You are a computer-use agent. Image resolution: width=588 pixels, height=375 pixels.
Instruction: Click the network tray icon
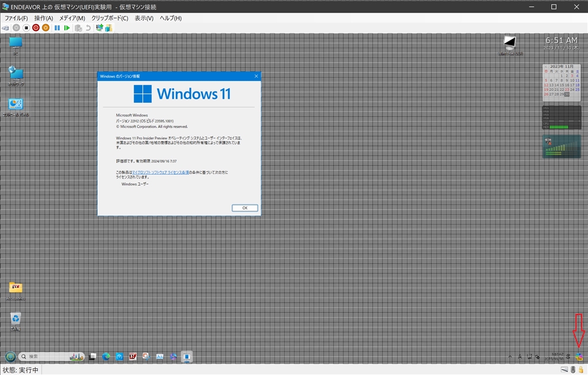[529, 357]
